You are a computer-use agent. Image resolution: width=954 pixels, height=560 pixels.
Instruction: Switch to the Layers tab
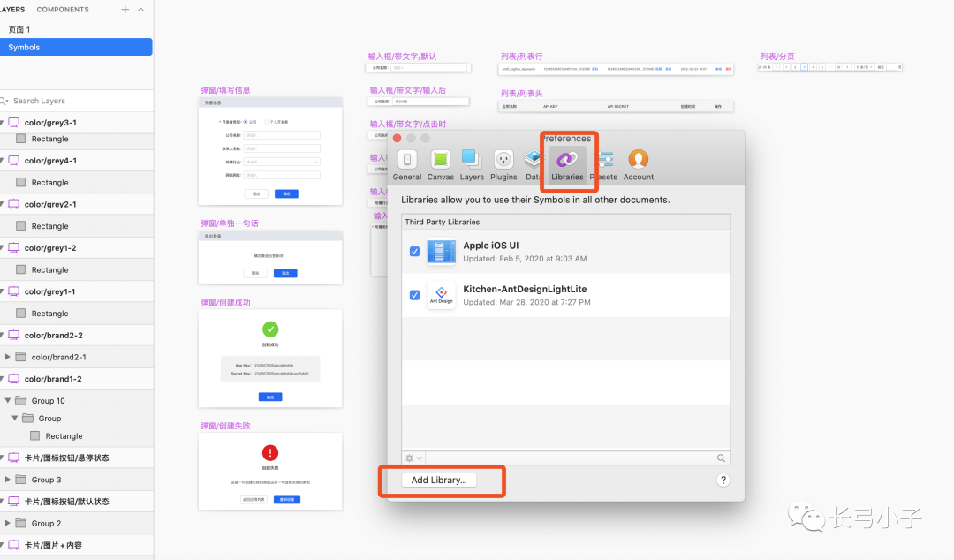point(12,10)
